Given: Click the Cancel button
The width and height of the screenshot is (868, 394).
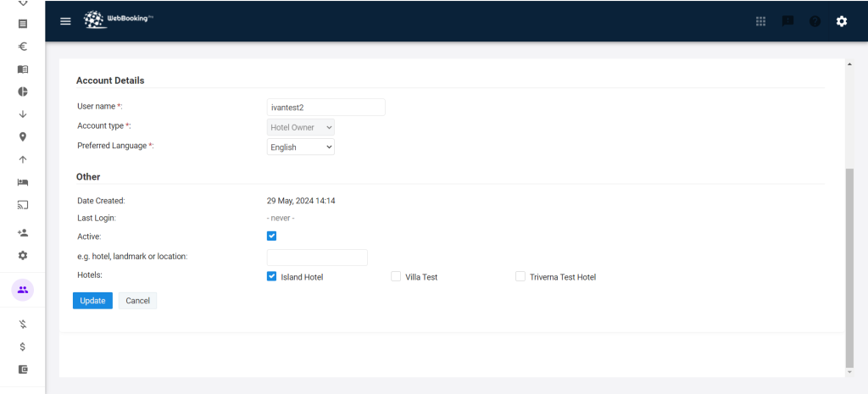Looking at the screenshot, I should coord(137,301).
